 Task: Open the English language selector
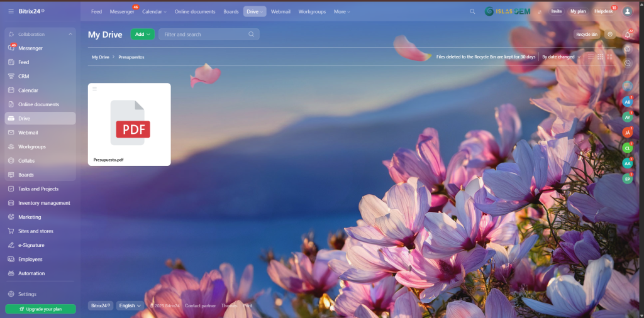pyautogui.click(x=130, y=305)
